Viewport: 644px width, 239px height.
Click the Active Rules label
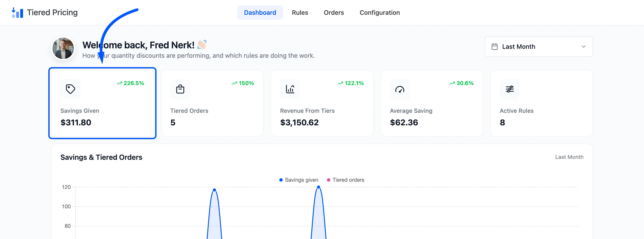pyautogui.click(x=517, y=111)
